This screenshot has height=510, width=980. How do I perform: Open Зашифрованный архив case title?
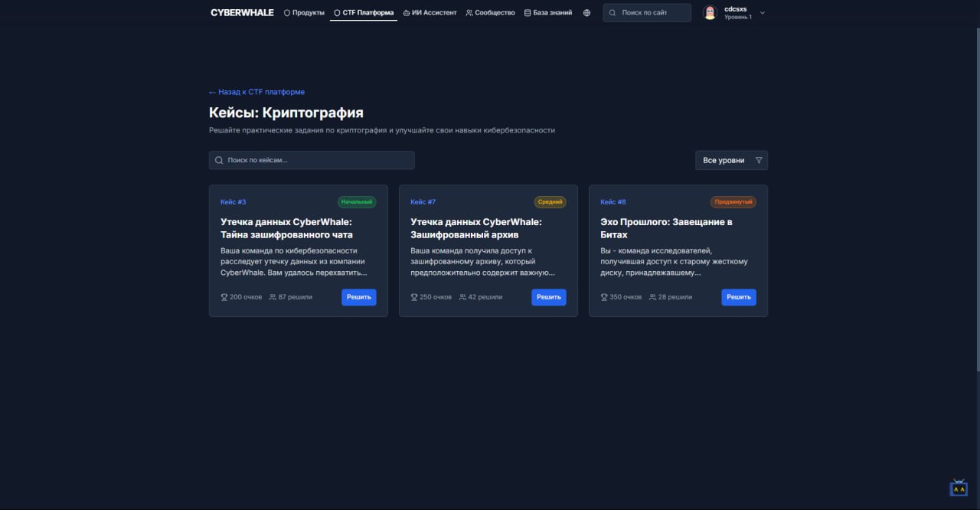point(476,228)
